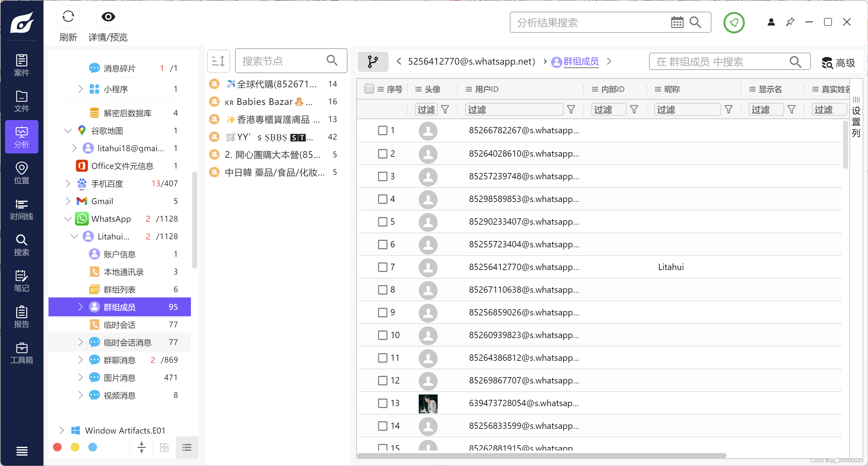Click the photo avatar in row 13
This screenshot has width=868, height=466.
[428, 404]
